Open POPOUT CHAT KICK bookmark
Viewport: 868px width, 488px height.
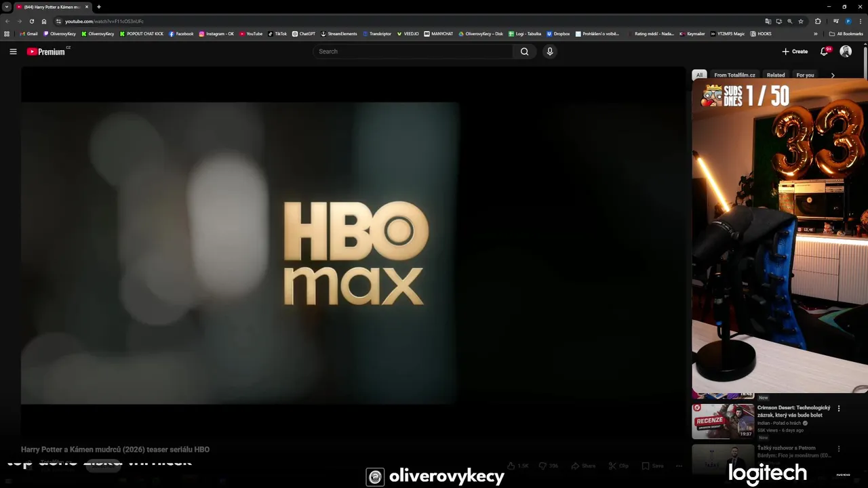[x=141, y=33]
